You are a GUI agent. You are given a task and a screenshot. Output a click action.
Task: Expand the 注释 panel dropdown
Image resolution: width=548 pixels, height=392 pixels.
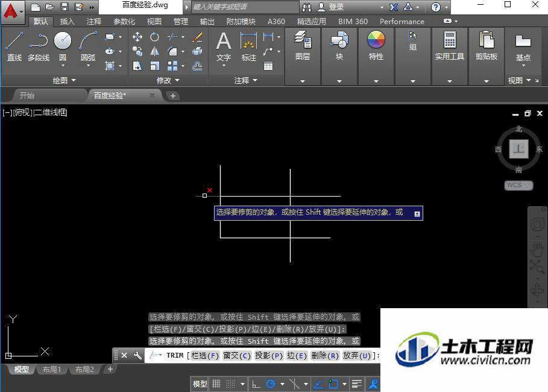click(x=246, y=80)
